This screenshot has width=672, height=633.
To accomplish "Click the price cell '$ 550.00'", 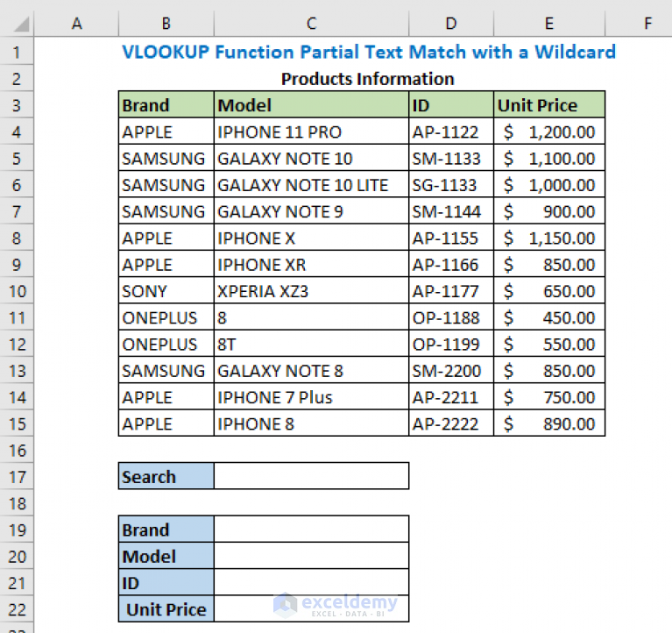I will tap(549, 344).
